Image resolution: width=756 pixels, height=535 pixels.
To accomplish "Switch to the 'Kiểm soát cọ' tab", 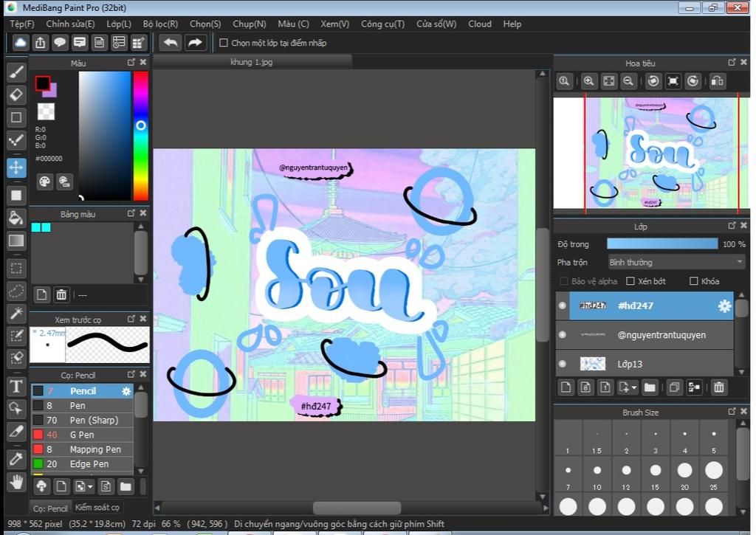I will [97, 507].
